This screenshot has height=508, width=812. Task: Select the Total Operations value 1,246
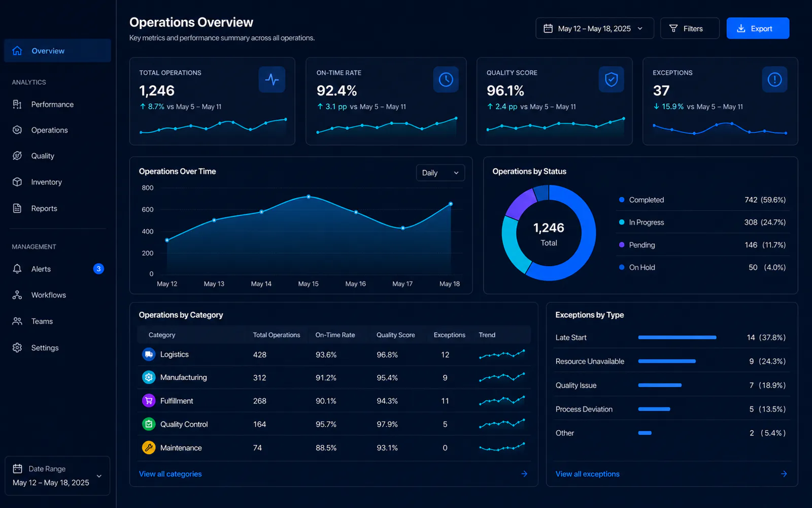pos(157,90)
